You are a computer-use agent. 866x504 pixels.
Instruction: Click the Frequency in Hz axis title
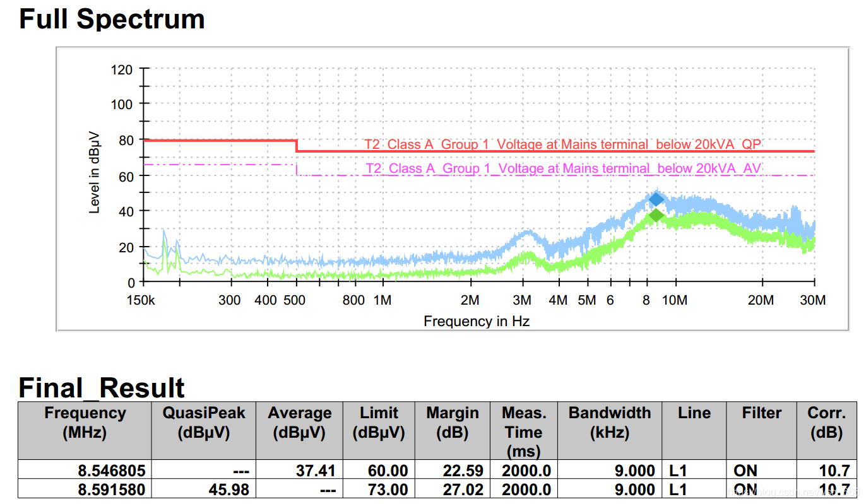(x=477, y=321)
